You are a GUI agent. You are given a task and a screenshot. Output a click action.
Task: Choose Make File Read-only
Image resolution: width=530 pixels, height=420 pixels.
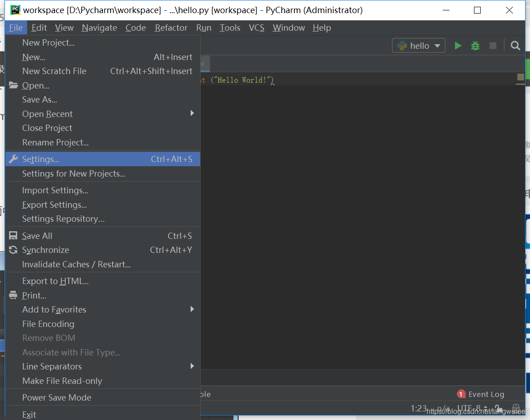103,381
